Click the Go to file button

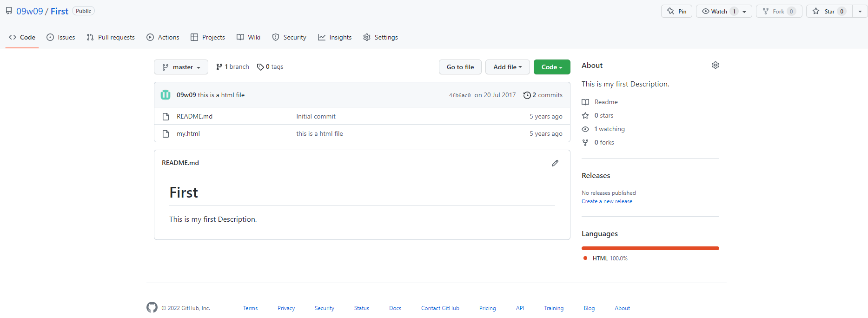click(x=460, y=67)
